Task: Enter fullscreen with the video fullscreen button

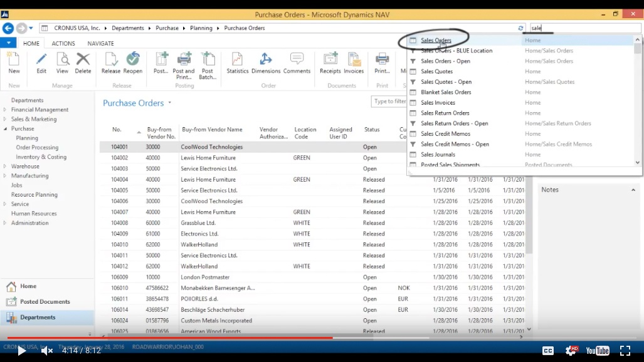Action: 625,351
